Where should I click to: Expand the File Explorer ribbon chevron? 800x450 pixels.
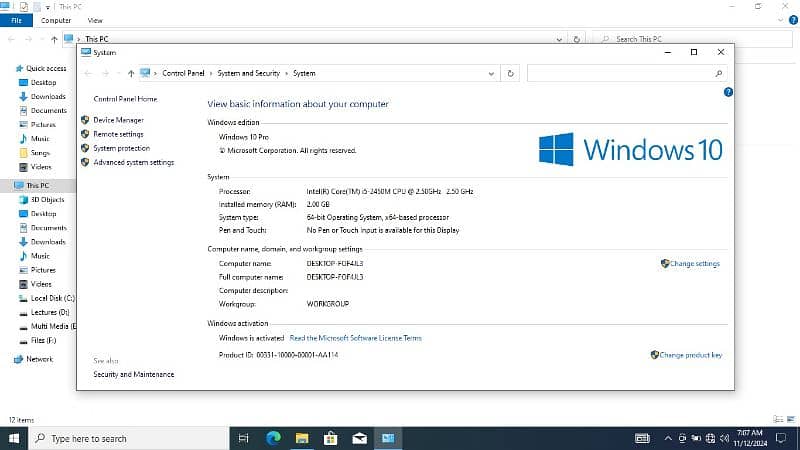(x=778, y=20)
